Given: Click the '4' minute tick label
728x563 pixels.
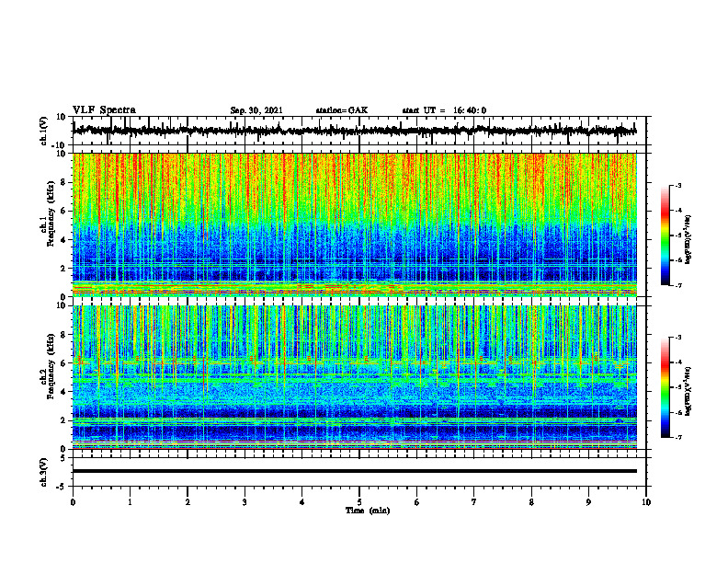Looking at the screenshot, I should pos(302,502).
